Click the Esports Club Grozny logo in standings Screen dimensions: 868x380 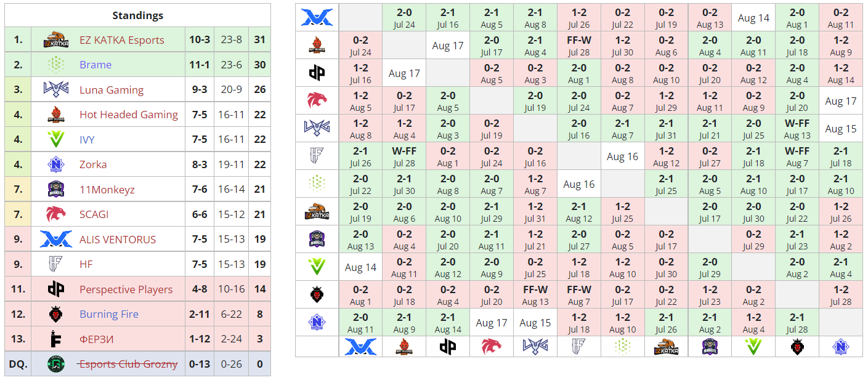click(56, 364)
